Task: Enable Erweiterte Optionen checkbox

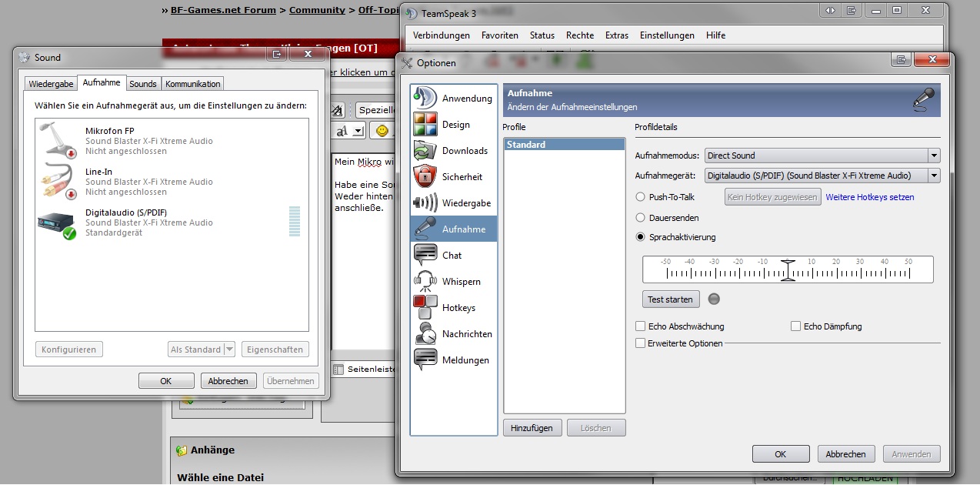Action: [x=641, y=343]
